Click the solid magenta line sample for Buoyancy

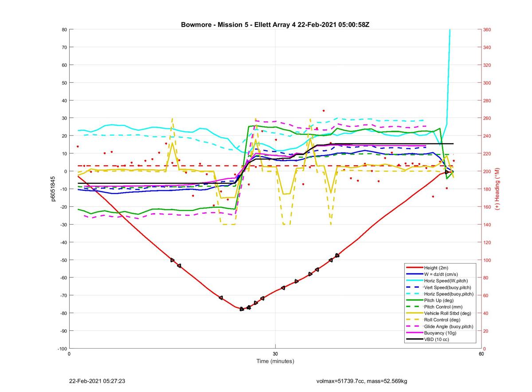tap(414, 333)
